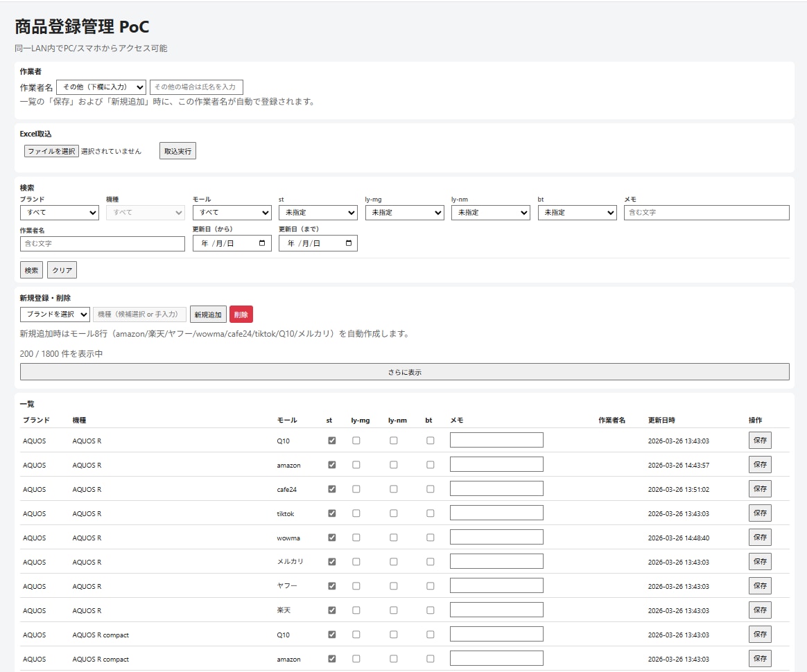Save the AQUOS R Q10 row
The image size is (807, 672).
pos(760,440)
